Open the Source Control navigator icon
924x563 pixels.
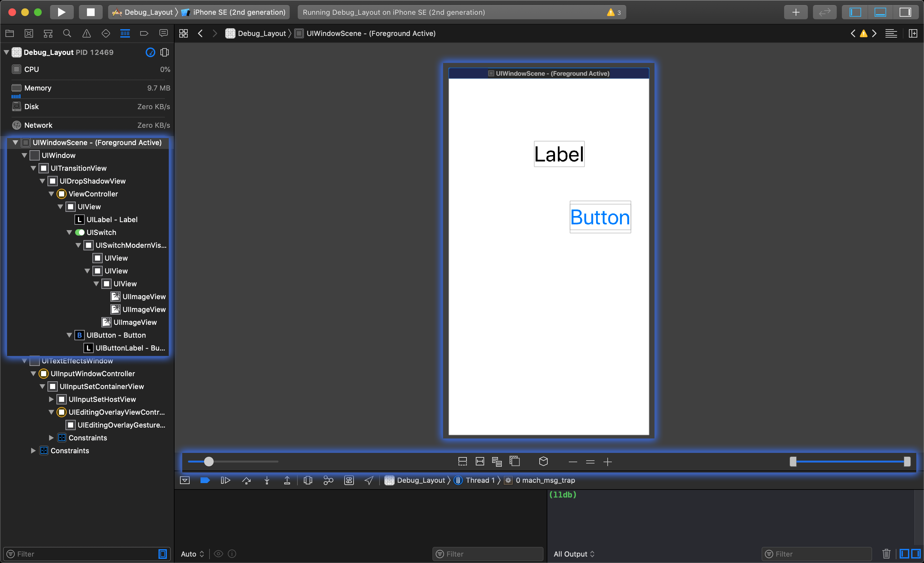tap(29, 33)
